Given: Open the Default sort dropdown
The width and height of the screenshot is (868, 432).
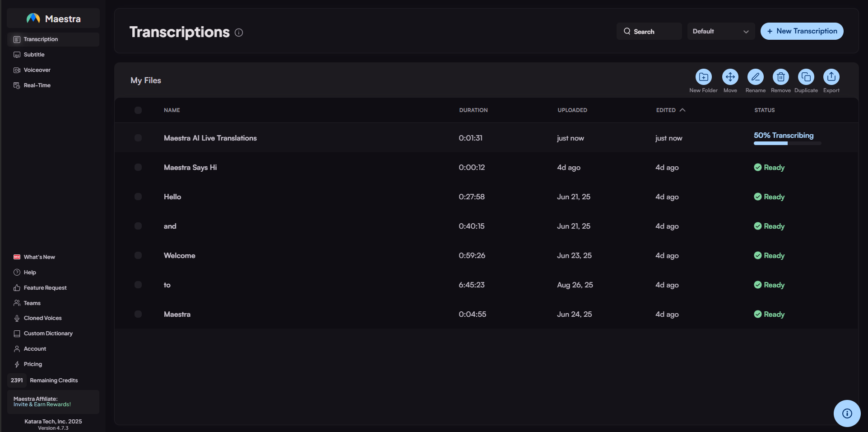Looking at the screenshot, I should coord(720,32).
